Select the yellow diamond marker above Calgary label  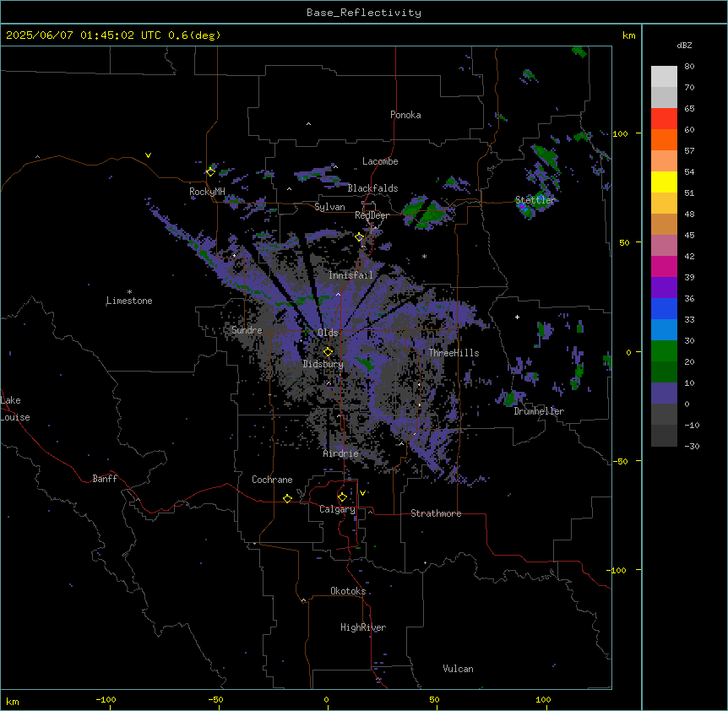(x=342, y=497)
